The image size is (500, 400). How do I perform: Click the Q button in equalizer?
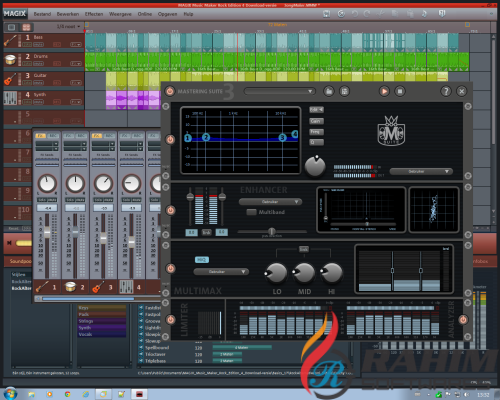(316, 142)
